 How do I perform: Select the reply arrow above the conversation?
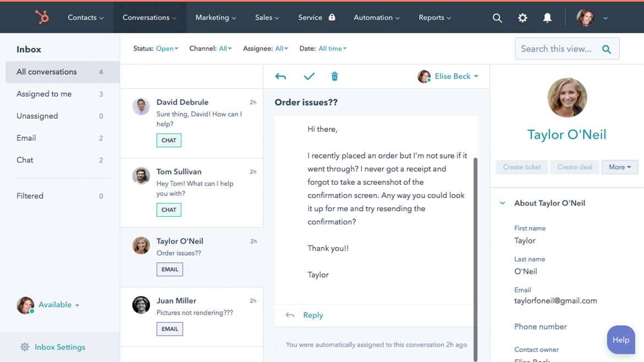click(281, 76)
